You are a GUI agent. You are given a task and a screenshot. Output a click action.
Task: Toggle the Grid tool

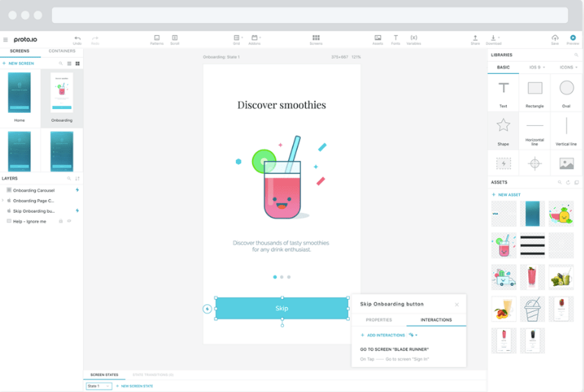coord(237,40)
